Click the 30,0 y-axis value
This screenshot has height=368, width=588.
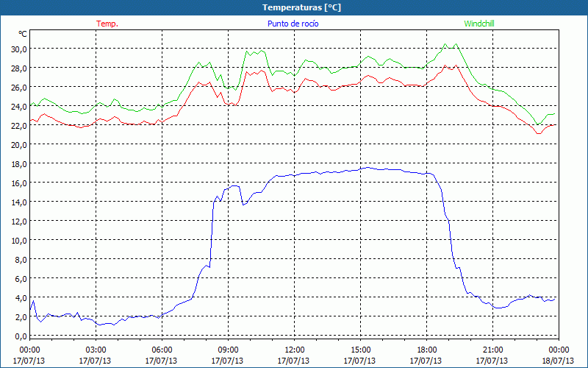click(19, 49)
